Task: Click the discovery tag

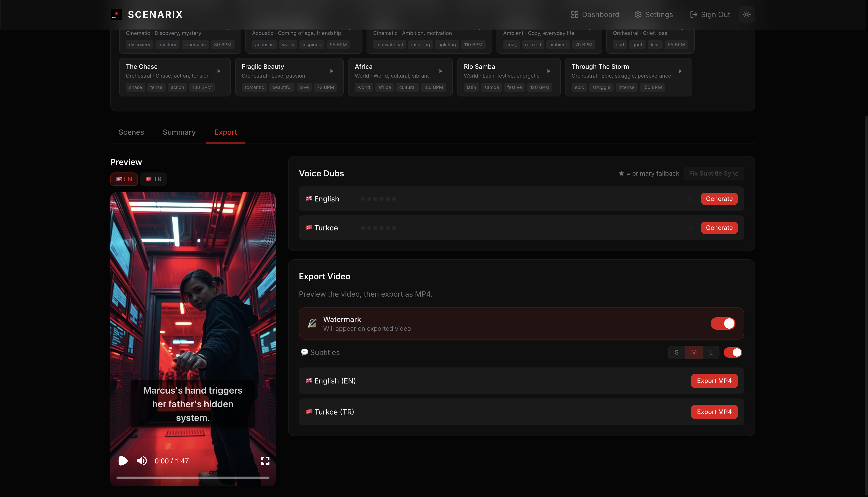Action: point(139,45)
